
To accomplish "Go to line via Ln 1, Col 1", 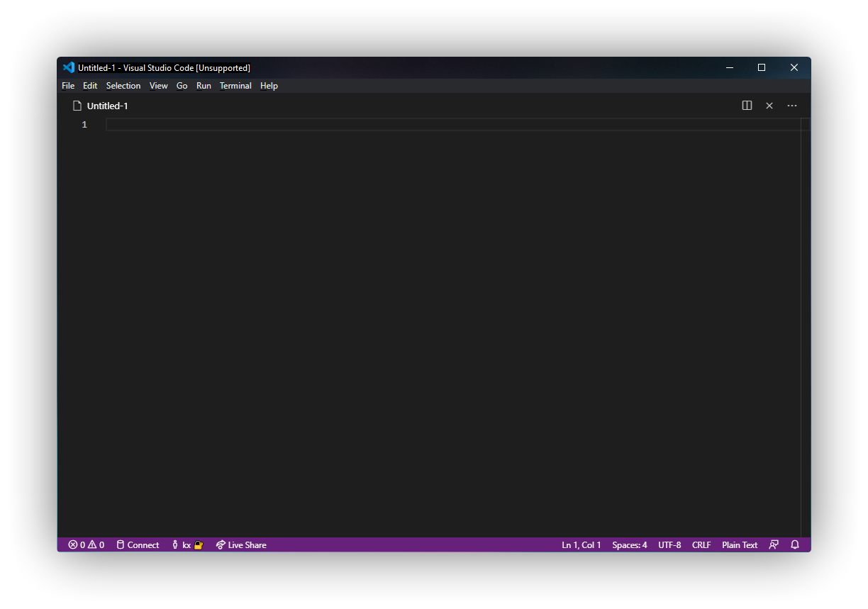I will point(582,545).
